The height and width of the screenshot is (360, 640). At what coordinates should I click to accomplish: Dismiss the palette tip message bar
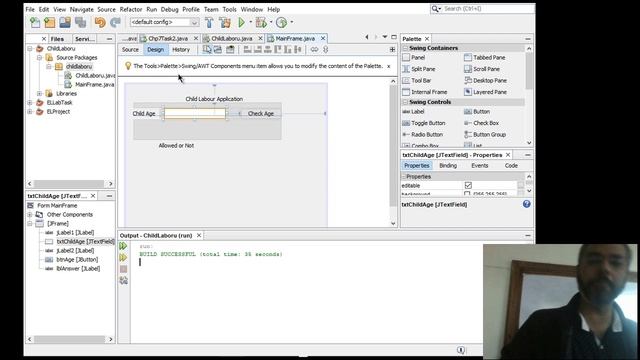pos(389,66)
